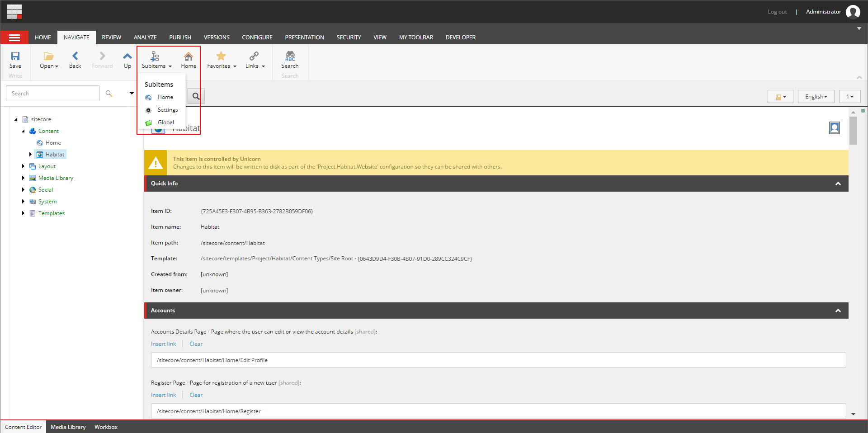The image size is (868, 433).
Task: Click the Up arrow icon
Action: pos(127,56)
